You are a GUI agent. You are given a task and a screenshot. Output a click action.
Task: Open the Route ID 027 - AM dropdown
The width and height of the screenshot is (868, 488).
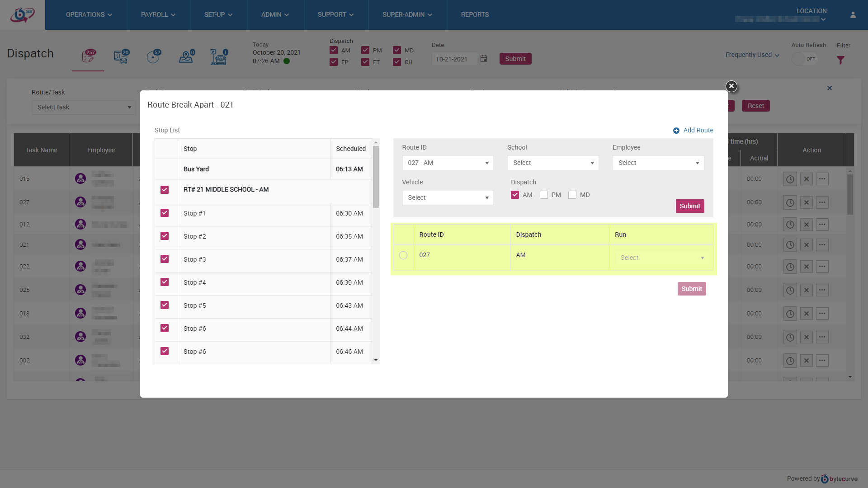pyautogui.click(x=448, y=163)
